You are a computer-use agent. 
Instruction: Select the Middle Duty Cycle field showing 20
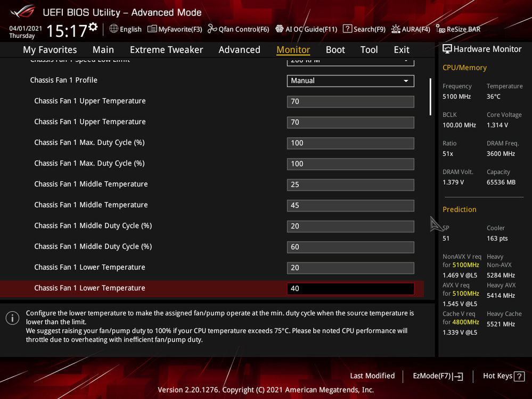(x=350, y=226)
